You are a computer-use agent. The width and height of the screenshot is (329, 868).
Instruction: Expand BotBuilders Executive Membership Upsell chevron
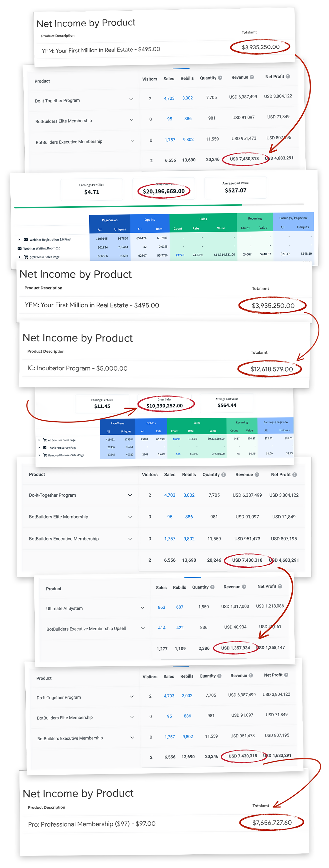(143, 628)
